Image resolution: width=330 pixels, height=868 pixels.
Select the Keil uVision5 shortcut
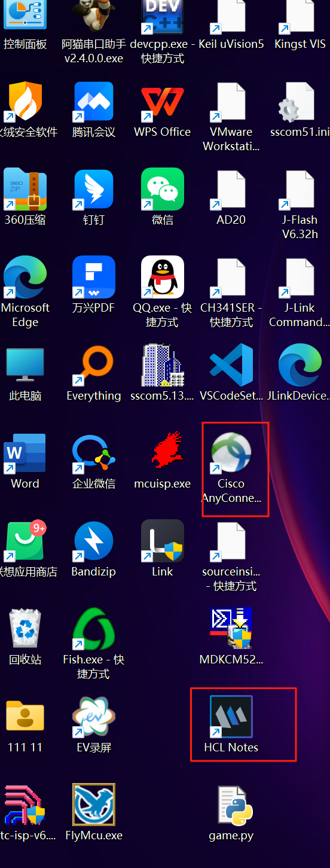tap(231, 16)
